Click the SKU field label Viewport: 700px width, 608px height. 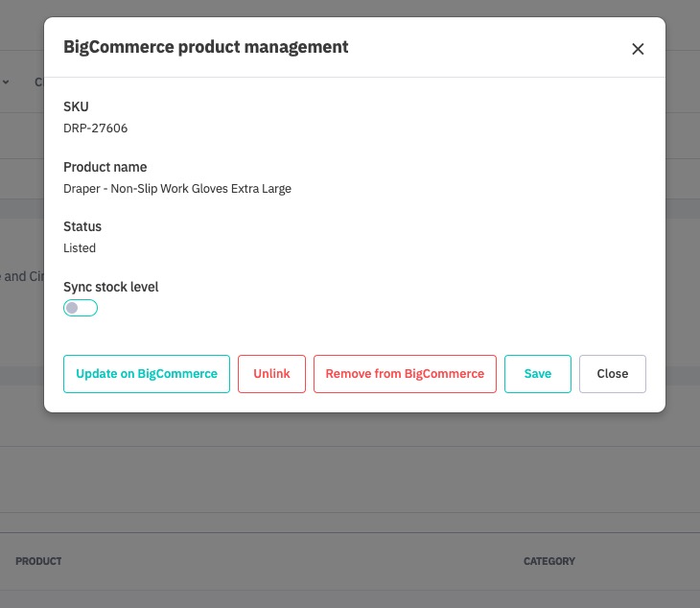76,106
